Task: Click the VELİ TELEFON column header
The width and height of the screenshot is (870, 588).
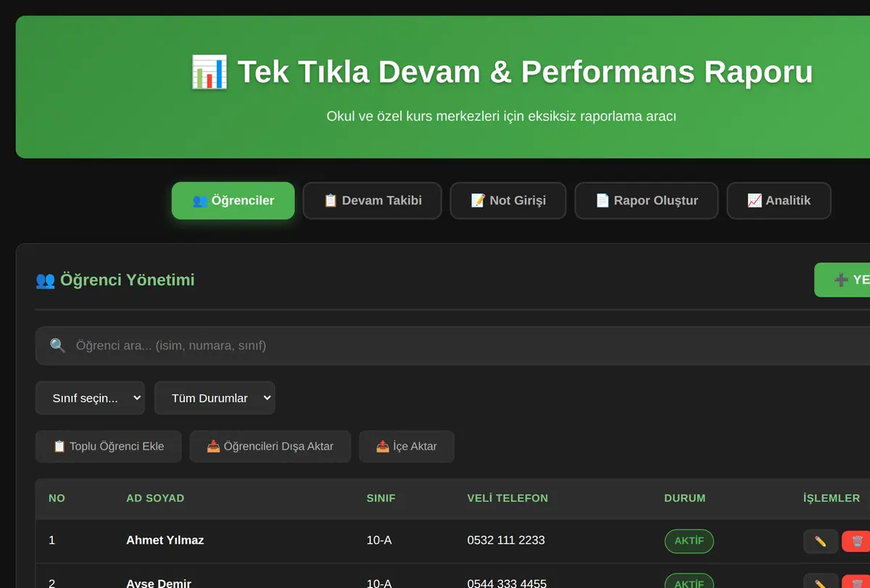Action: (507, 498)
